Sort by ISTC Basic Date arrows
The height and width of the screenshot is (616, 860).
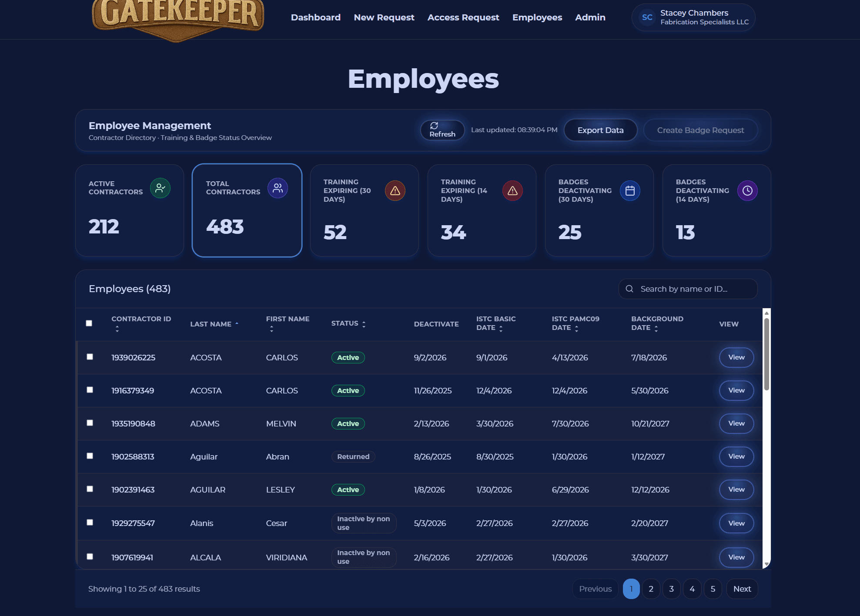pyautogui.click(x=501, y=329)
